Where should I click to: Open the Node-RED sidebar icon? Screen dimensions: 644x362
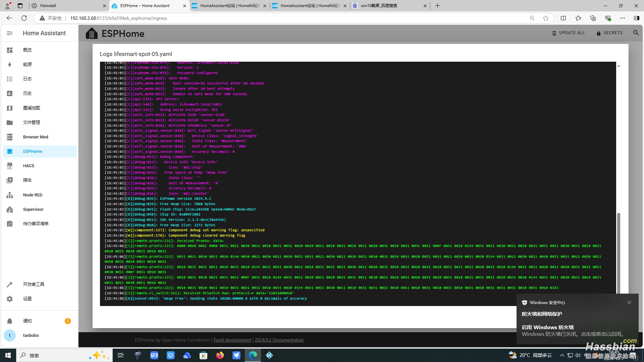coord(10,195)
